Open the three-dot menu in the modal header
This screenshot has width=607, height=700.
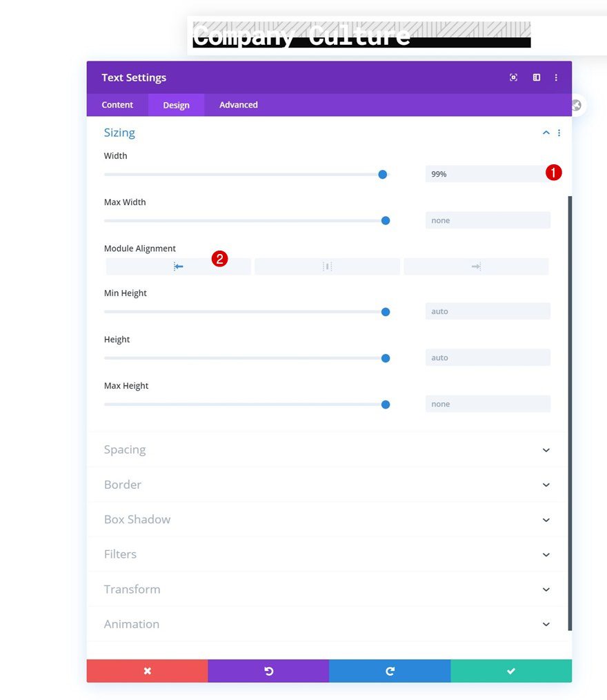click(x=556, y=77)
